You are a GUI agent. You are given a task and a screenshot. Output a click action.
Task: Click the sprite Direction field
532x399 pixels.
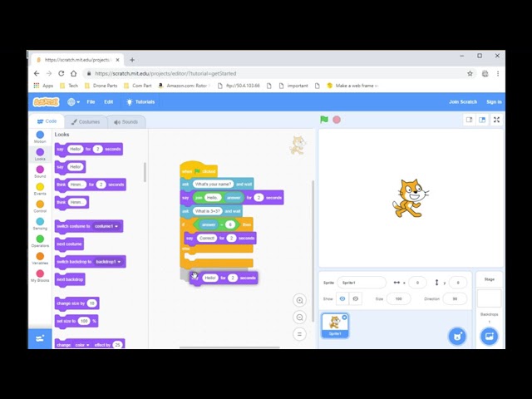pos(455,298)
